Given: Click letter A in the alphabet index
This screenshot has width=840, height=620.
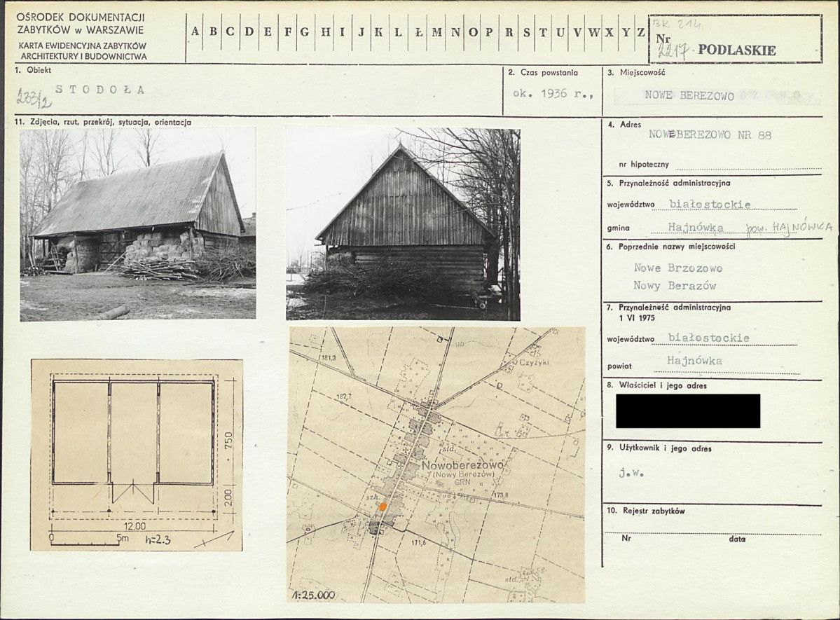Looking at the screenshot, I should tap(195, 32).
